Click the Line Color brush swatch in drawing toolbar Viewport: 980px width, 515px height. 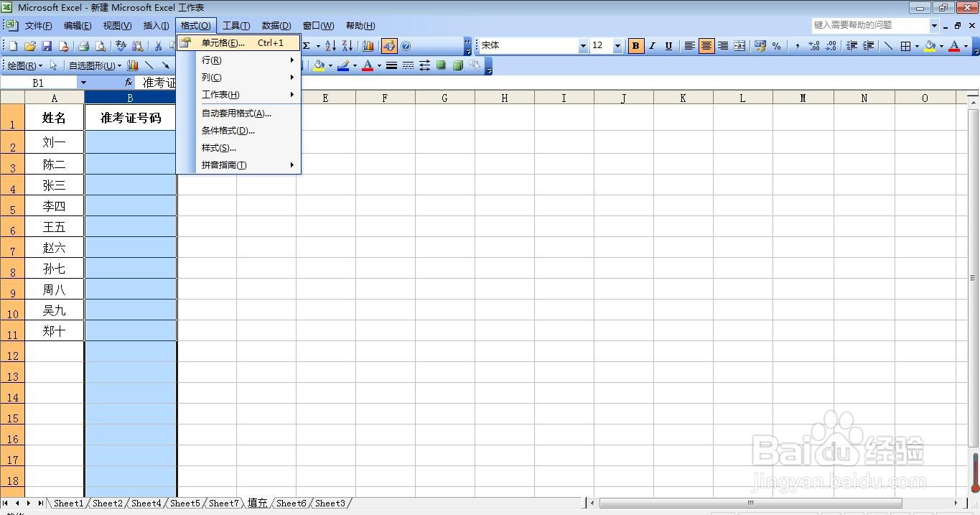pyautogui.click(x=343, y=65)
